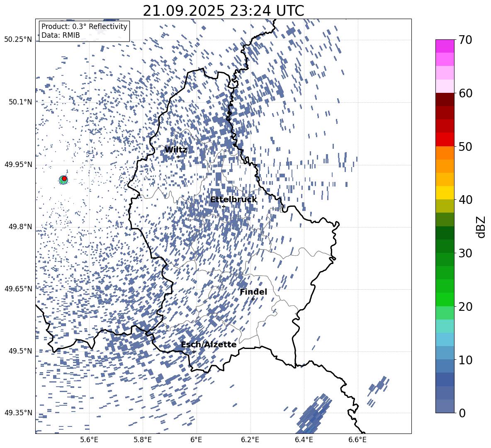The width and height of the screenshot is (491, 448).
Task: Select the Ettelbruck city label
Action: click(233, 200)
